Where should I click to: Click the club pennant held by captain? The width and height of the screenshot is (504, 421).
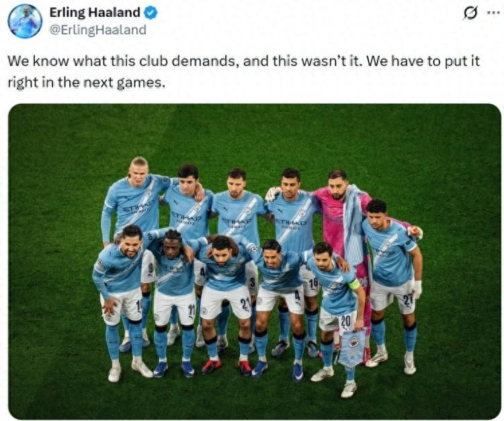[352, 347]
